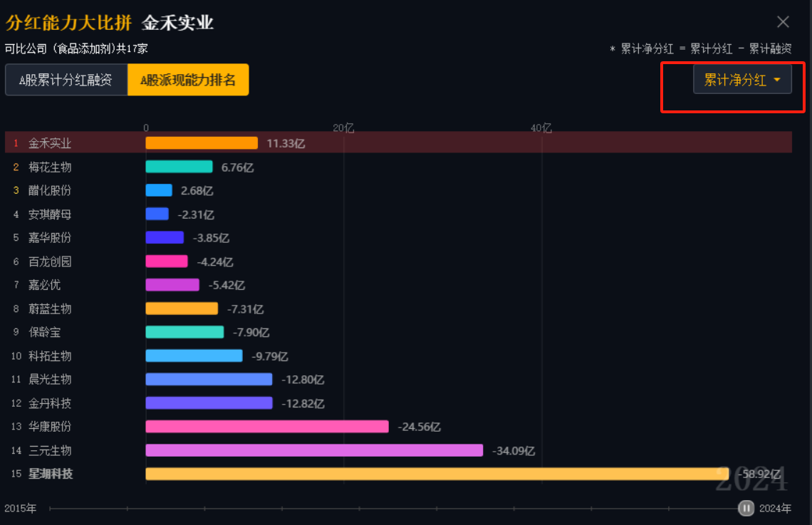Image resolution: width=812 pixels, height=525 pixels.
Task: Select company name 嘉必优
Action: pyautogui.click(x=45, y=285)
